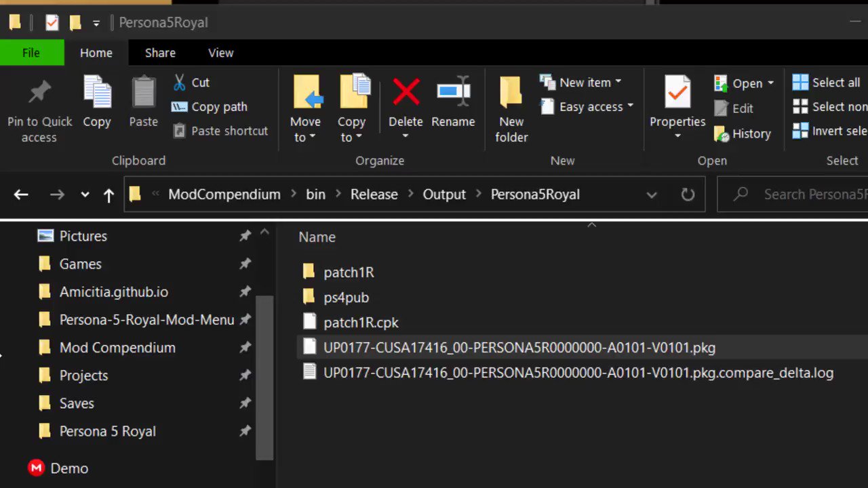Click the Search Persona5Royal box
The height and width of the screenshot is (488, 868).
pyautogui.click(x=793, y=195)
